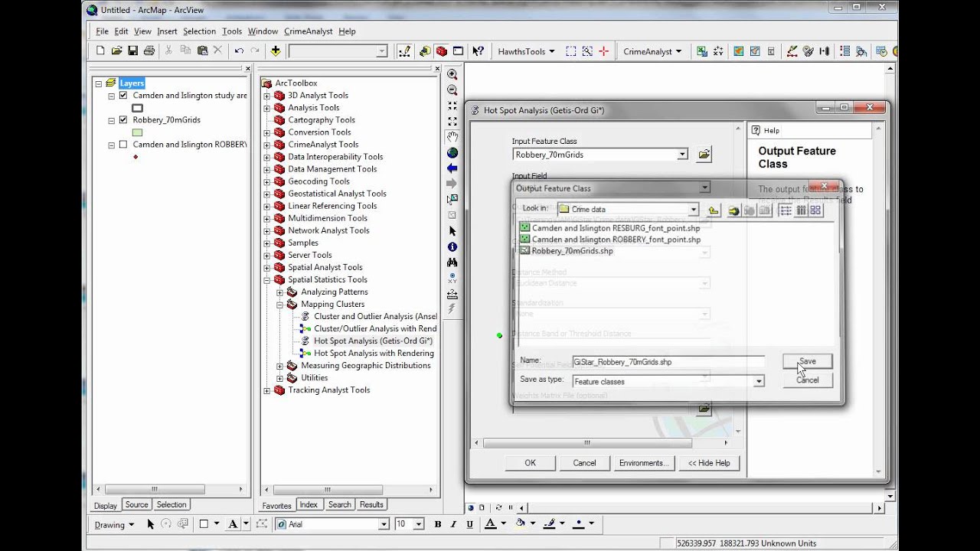The image size is (980, 551).
Task: Click Cancel in Output Feature Class dialog
Action: click(x=808, y=380)
